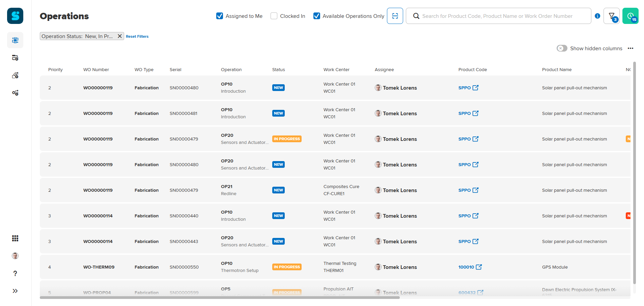The height and width of the screenshot is (306, 644).
Task: Click the blue info icon beside search
Action: [597, 16]
